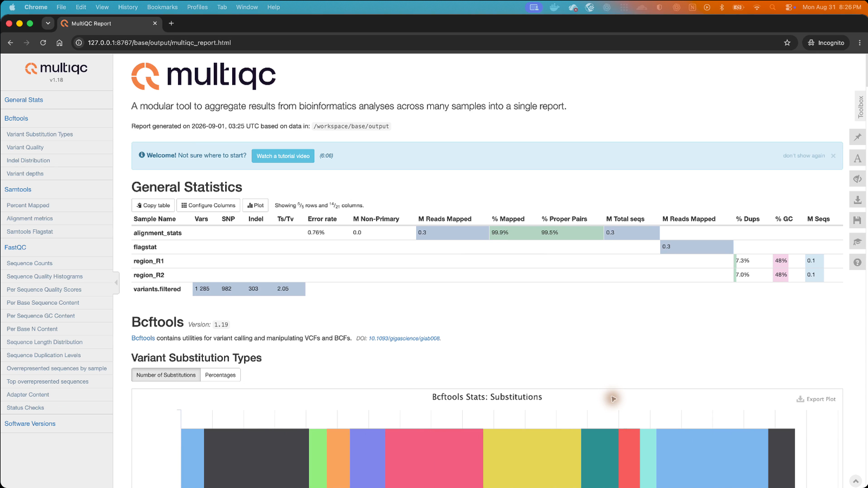Open Variant Substitution Types sidebar link

[x=40, y=134]
